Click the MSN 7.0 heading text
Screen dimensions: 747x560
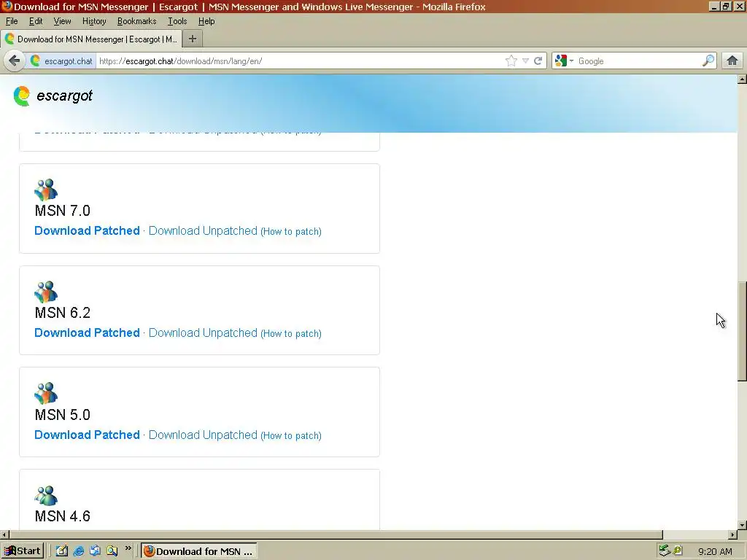pyautogui.click(x=63, y=211)
